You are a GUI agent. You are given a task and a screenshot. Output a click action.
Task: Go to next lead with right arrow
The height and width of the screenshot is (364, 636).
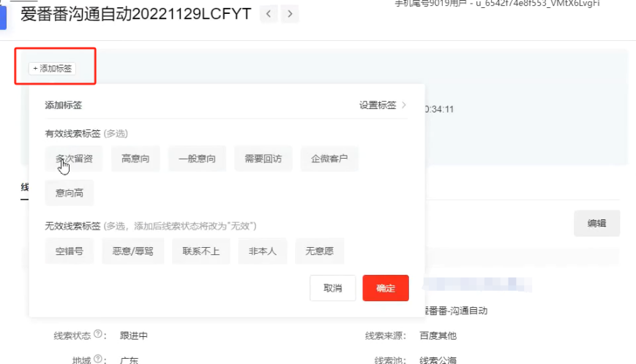(291, 13)
